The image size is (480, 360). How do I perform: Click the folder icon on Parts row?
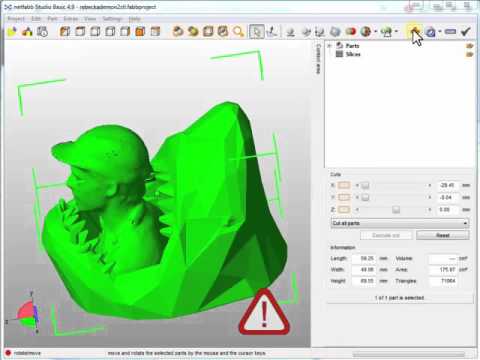[470, 46]
